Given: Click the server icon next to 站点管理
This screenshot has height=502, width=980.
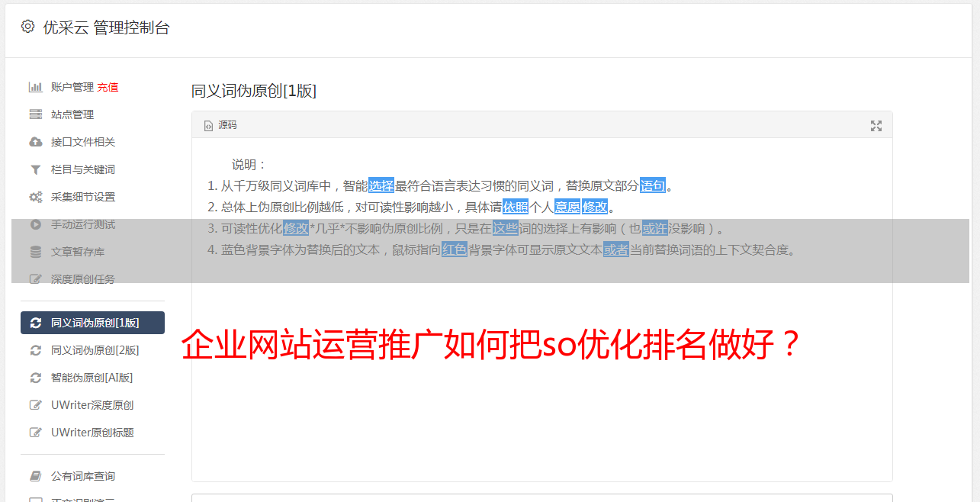Looking at the screenshot, I should coord(35,114).
